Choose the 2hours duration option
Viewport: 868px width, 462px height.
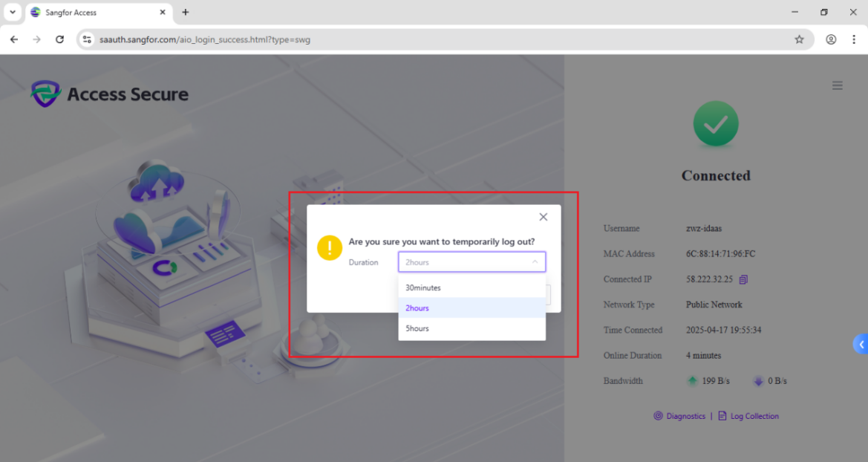pos(471,308)
